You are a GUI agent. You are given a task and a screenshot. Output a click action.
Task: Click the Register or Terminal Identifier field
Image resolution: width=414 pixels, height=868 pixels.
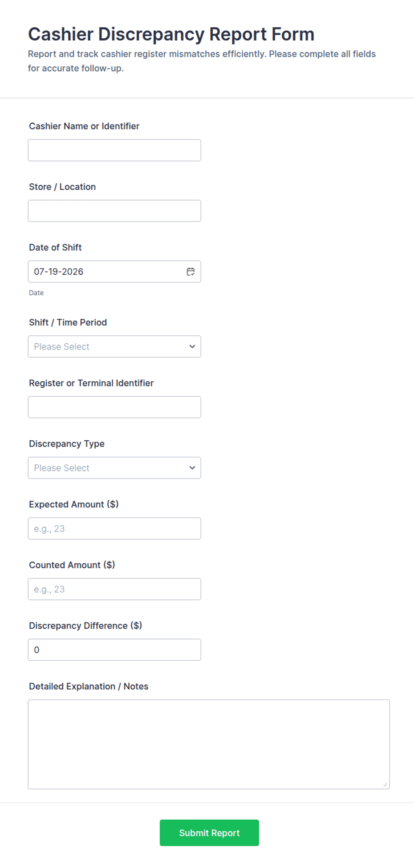click(114, 407)
